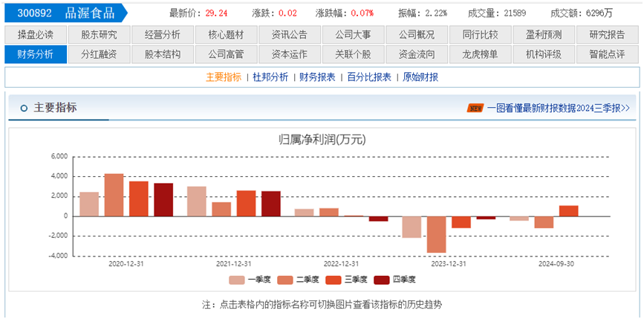Select the active 财务分析 tab
Image resolution: width=644 pixels, height=319 pixels.
point(36,54)
